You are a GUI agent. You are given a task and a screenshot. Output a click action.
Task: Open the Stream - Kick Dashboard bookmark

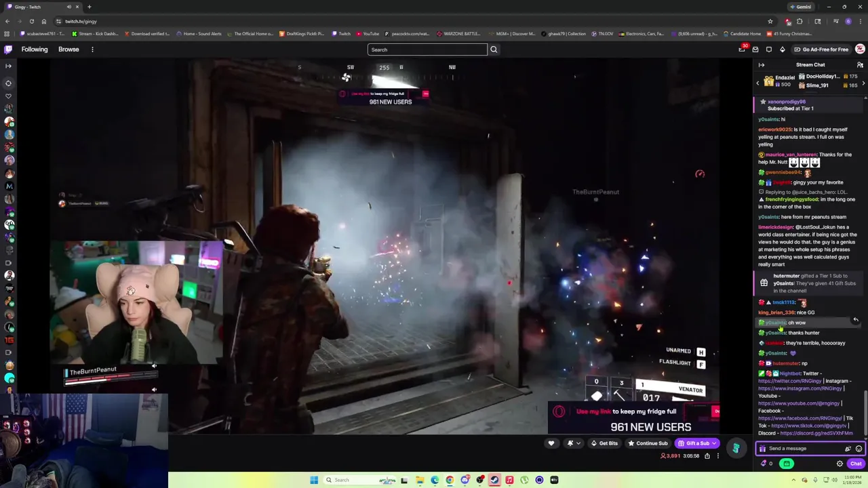tap(94, 34)
